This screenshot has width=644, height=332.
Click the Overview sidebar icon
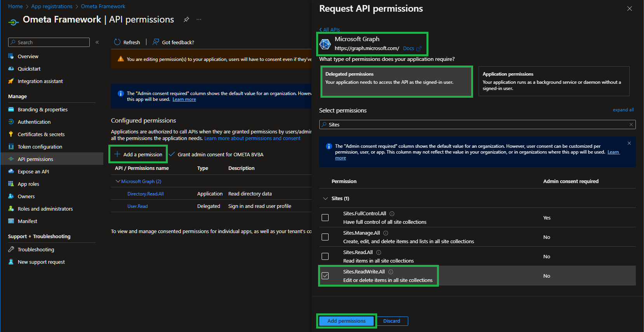pyautogui.click(x=11, y=56)
